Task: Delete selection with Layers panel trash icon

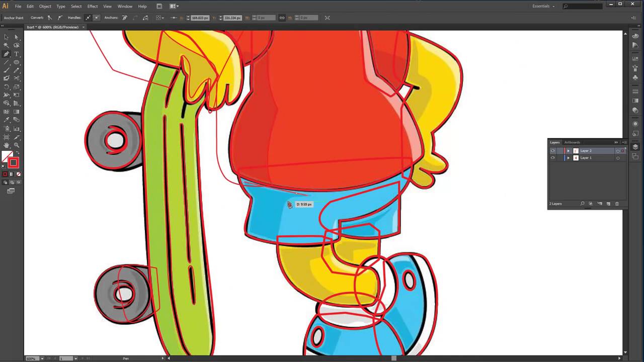Action: point(616,204)
